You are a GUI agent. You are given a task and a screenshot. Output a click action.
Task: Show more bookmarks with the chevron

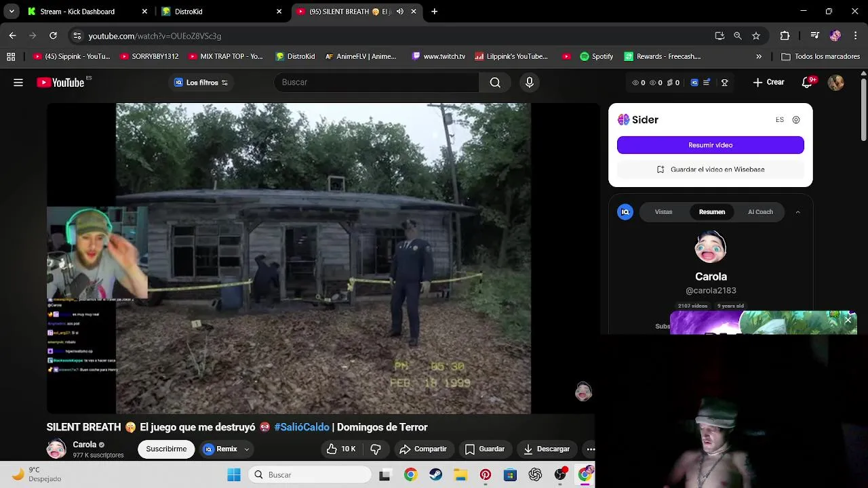click(759, 56)
